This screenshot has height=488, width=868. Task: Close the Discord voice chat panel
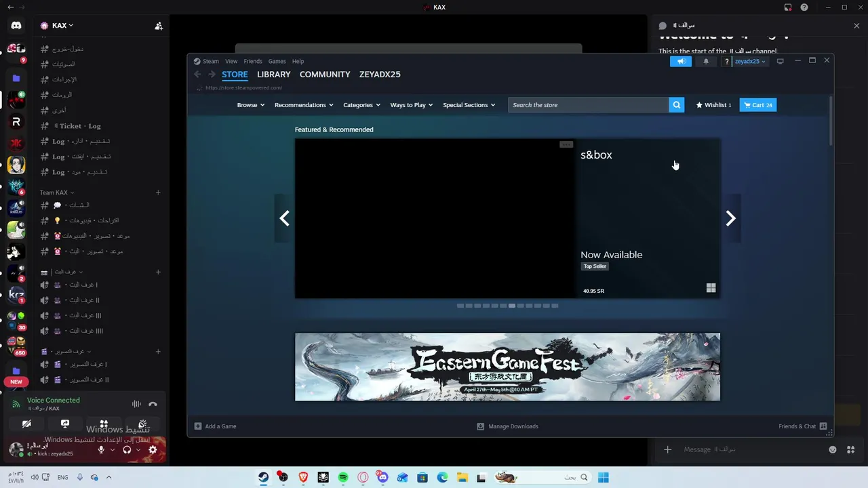tap(856, 26)
